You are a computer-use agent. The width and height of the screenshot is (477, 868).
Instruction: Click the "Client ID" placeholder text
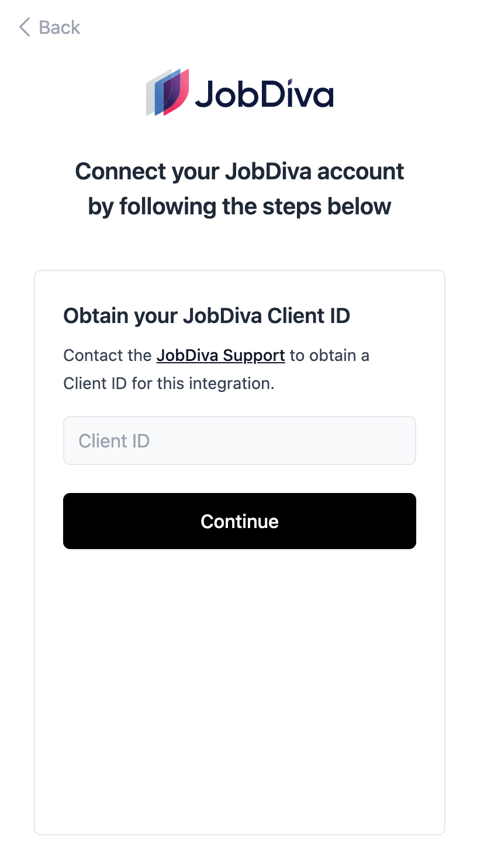(x=115, y=440)
